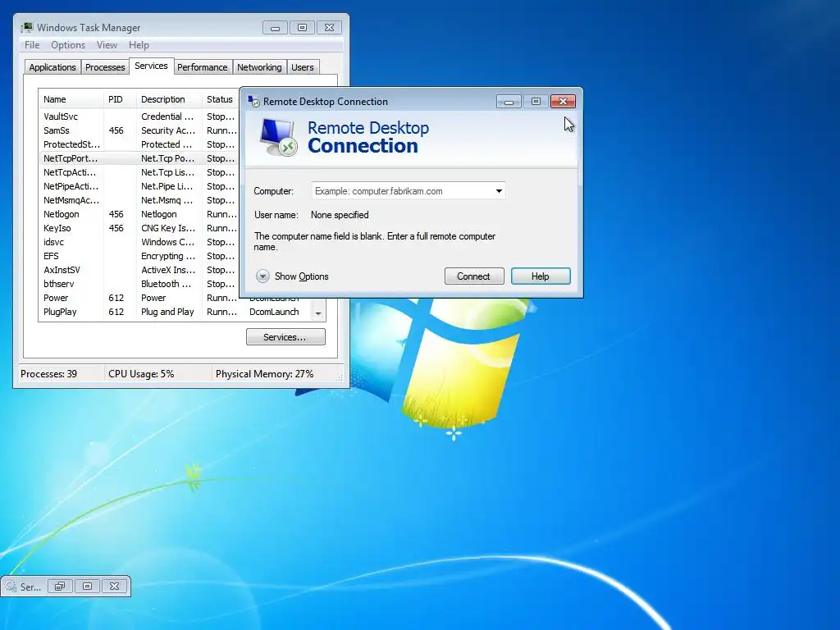Screen dimensions: 840x630
Task: Click the Encrypting ... description cell
Action: pyautogui.click(x=167, y=256)
